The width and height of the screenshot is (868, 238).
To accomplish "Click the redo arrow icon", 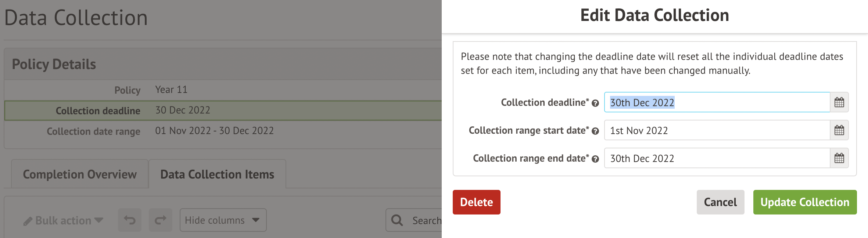I will coord(161,220).
